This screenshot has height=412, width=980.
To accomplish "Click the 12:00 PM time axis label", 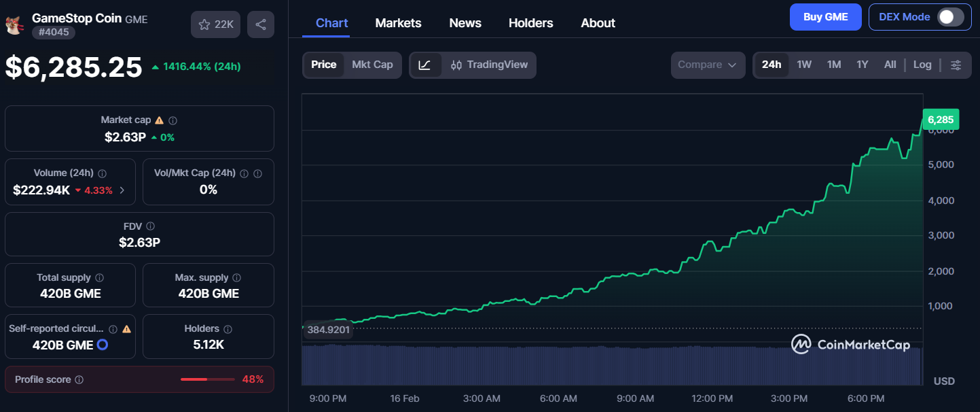I will (x=711, y=398).
